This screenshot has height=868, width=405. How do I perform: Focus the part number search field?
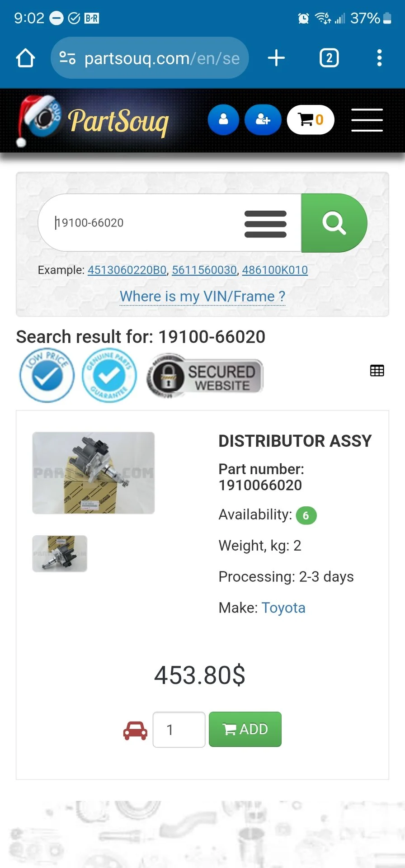click(140, 223)
